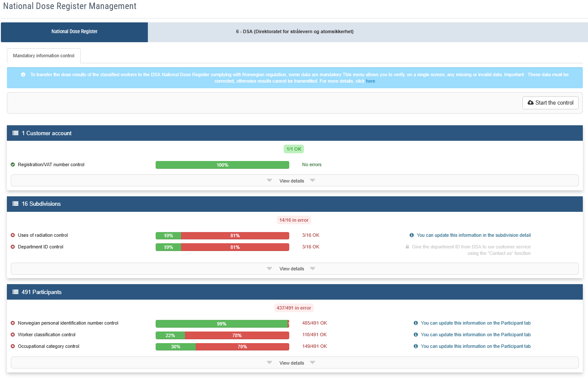The image size is (588, 378).
Task: Click lock icon beside department ID note
Action: (407, 247)
